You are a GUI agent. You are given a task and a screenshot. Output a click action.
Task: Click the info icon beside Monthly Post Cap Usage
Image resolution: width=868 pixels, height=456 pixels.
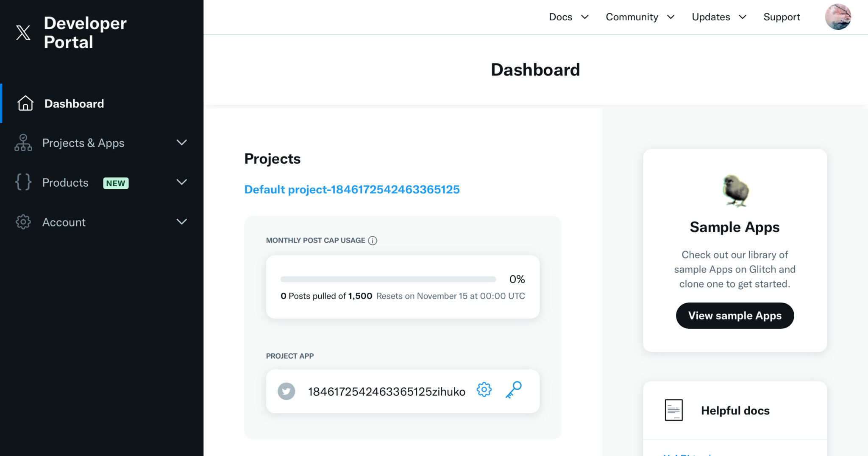coord(373,241)
